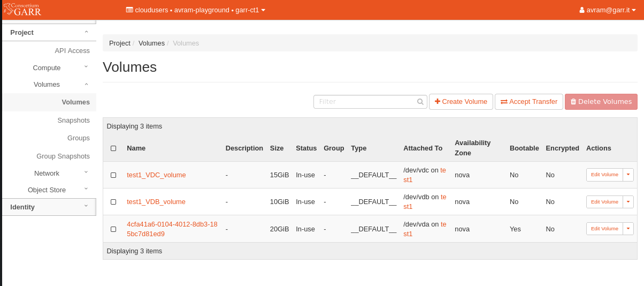The width and height of the screenshot is (644, 286).
Task: Check the test1_VDC_volume row checkbox
Action: 113,175
